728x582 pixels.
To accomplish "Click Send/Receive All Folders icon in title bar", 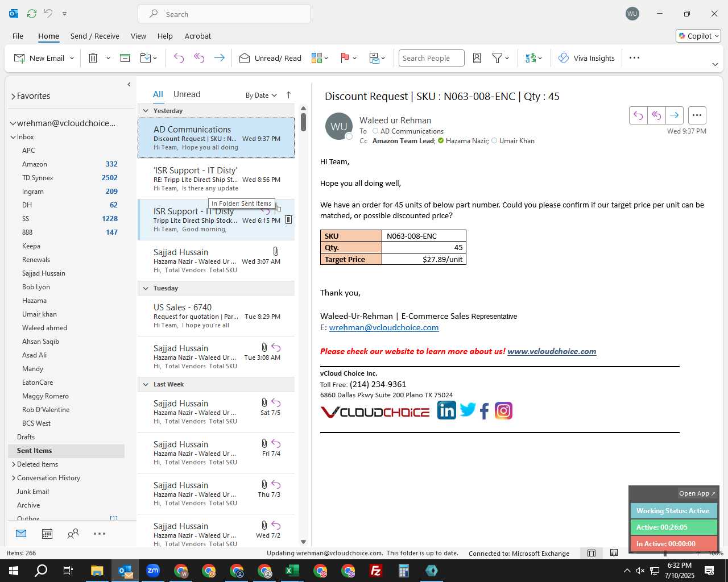I will click(32, 13).
